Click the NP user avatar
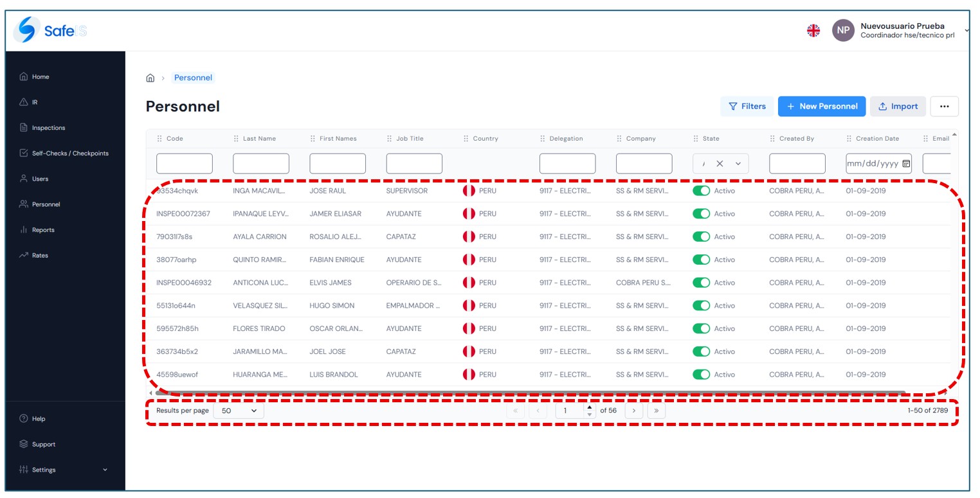Image resolution: width=980 pixels, height=498 pixels. pyautogui.click(x=843, y=30)
